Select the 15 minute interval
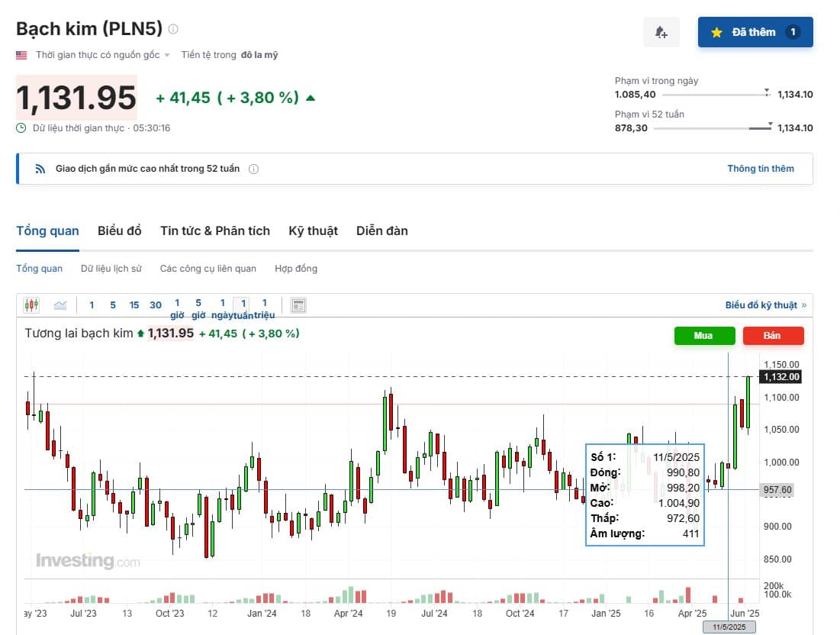The image size is (840, 635). pyautogui.click(x=134, y=305)
